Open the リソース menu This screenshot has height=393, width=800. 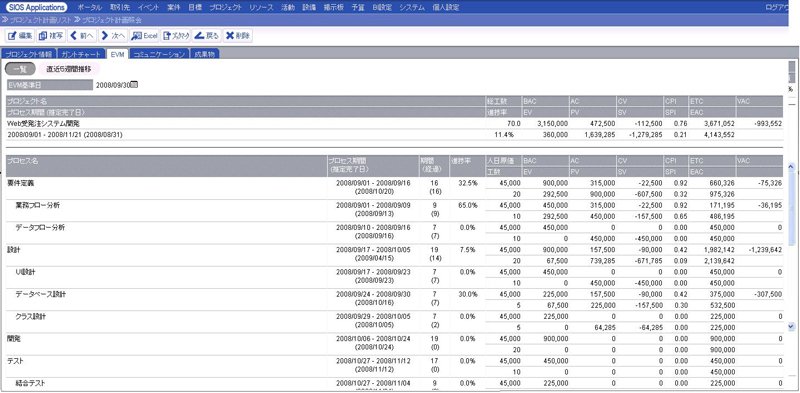[x=262, y=8]
